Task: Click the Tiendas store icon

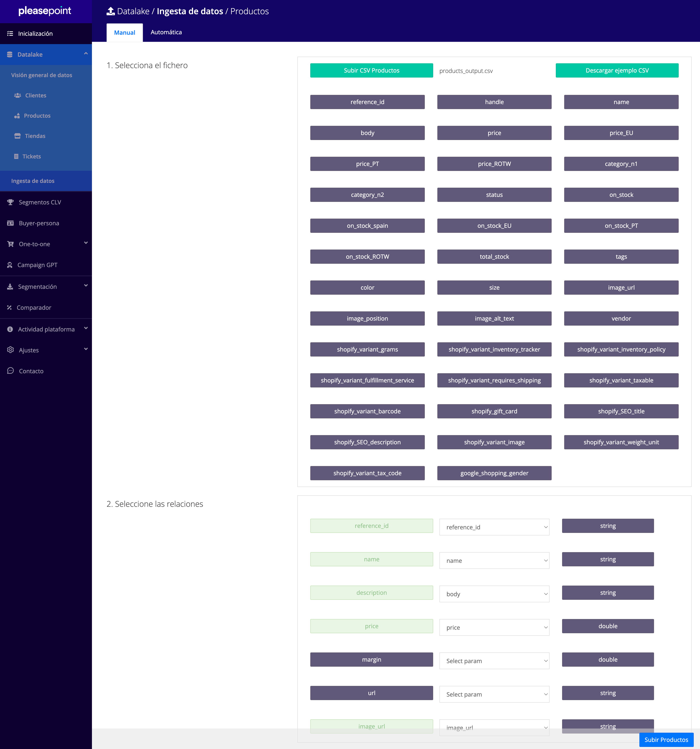Action: tap(17, 136)
